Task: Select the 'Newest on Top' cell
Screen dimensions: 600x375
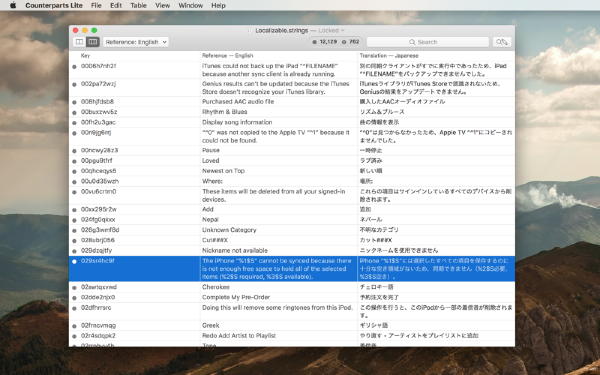Action: pos(279,171)
